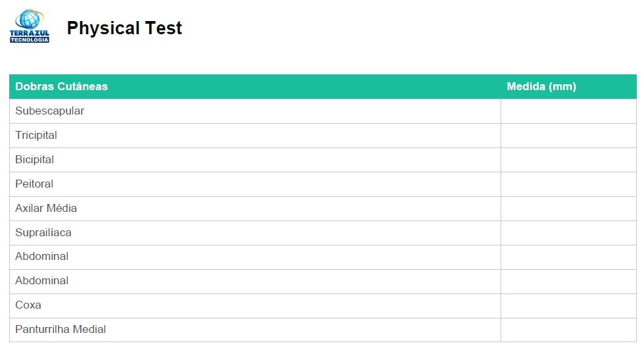Click the Bicipital row label

pos(35,160)
